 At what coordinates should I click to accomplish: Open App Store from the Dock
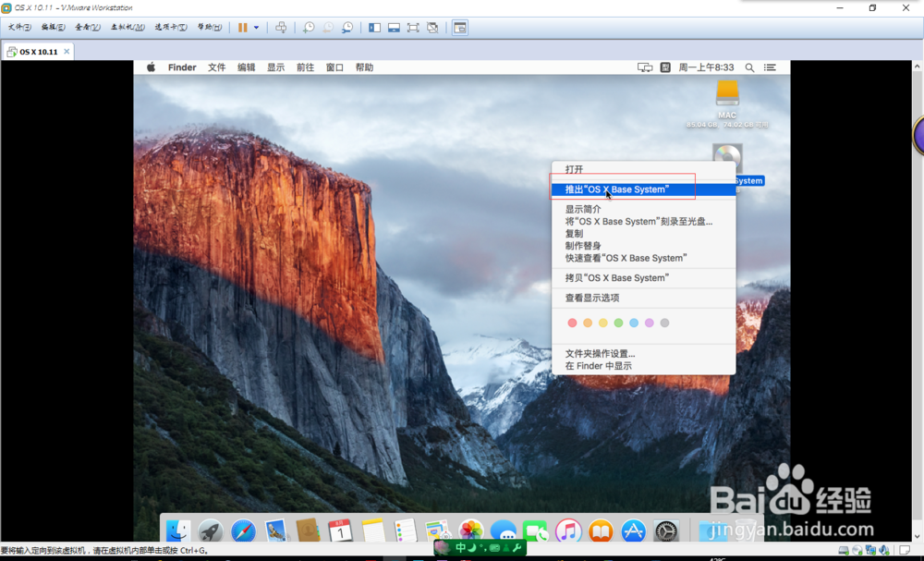[x=634, y=531]
